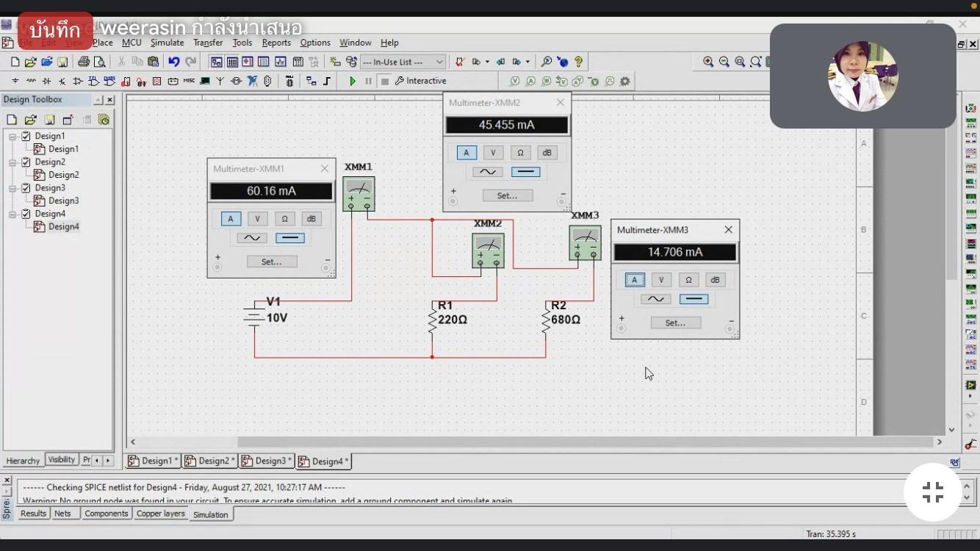The height and width of the screenshot is (551, 980).
Task: Click the yellow Help question mark icon
Action: coord(578,62)
